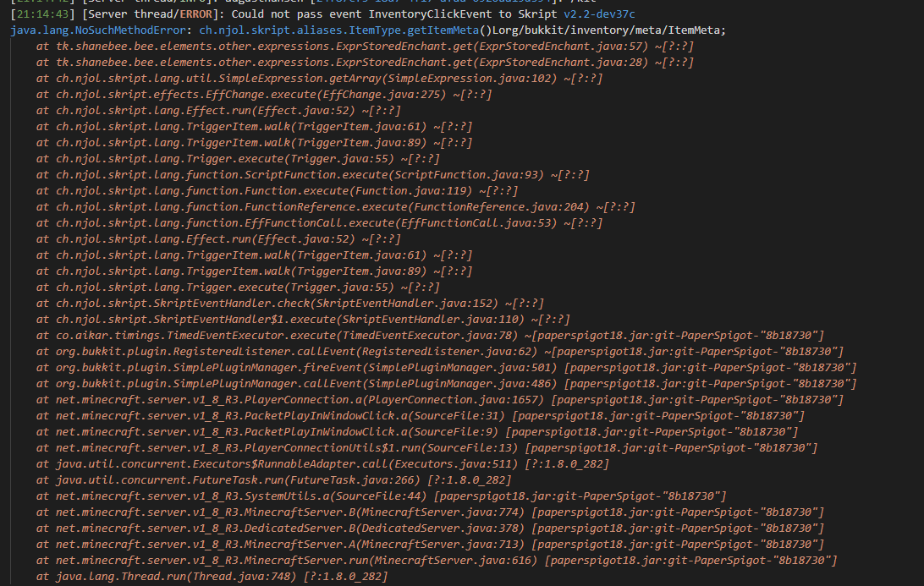
Task: Click the FutureTask.java:266 stack line
Action: click(274, 480)
